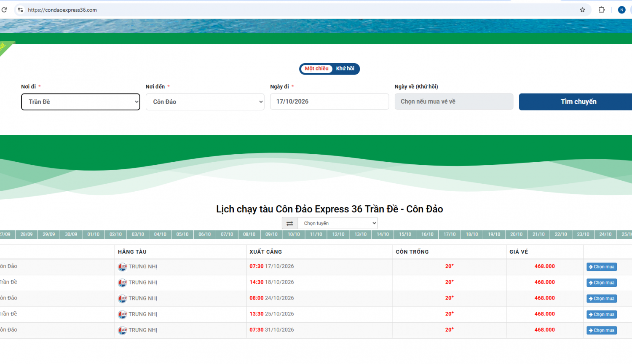The height and width of the screenshot is (364, 632).
Task: Click the Ngày đi date field
Action: click(x=329, y=102)
